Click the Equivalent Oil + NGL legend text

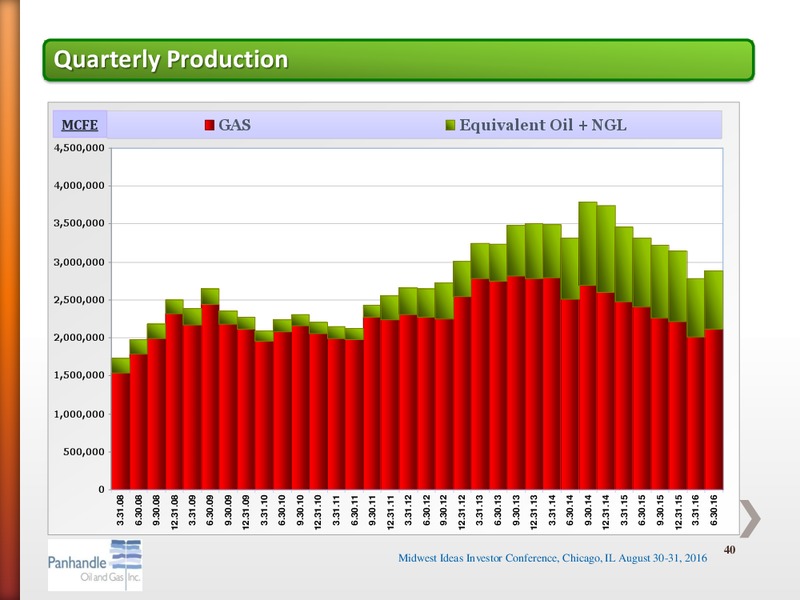pyautogui.click(x=543, y=125)
